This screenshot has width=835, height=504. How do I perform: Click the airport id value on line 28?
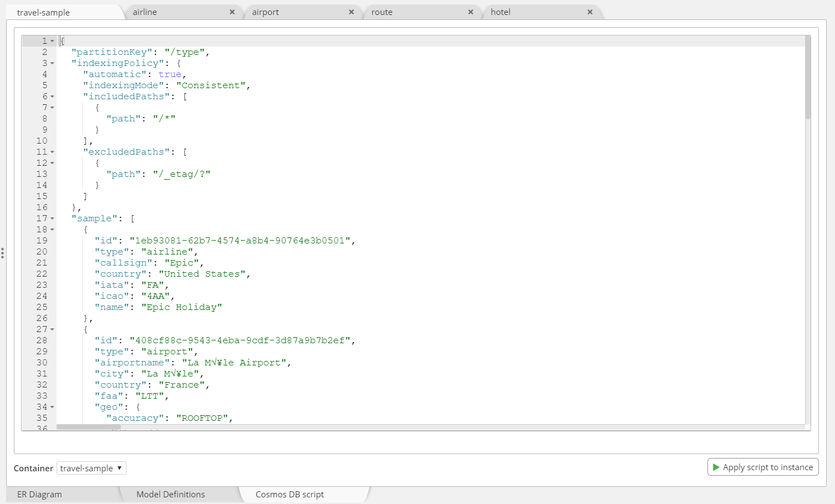[x=240, y=340]
